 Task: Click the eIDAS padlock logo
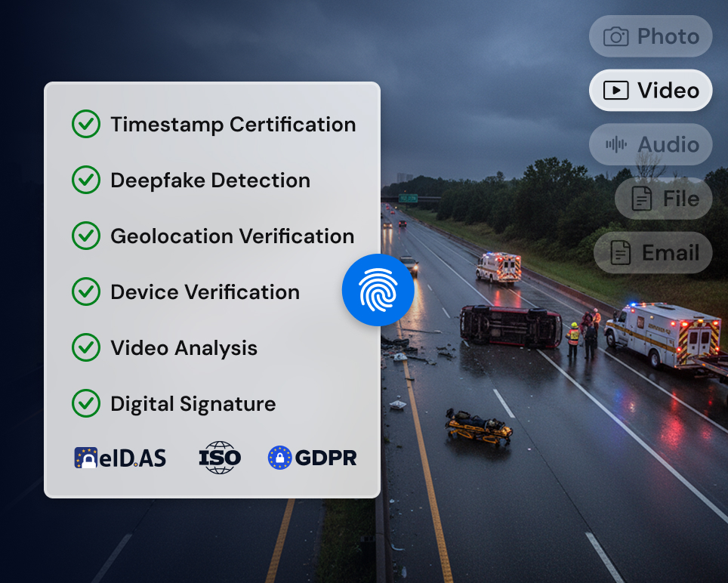pos(87,458)
